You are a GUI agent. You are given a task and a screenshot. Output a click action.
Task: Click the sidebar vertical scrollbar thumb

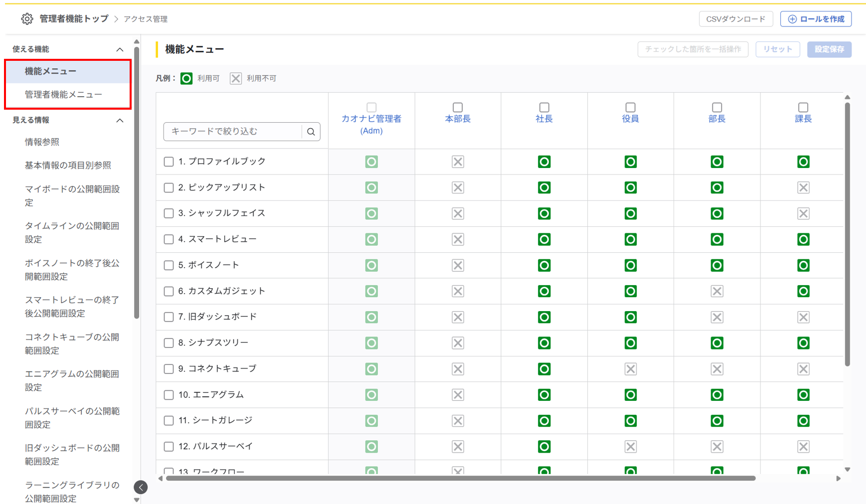tap(137, 182)
